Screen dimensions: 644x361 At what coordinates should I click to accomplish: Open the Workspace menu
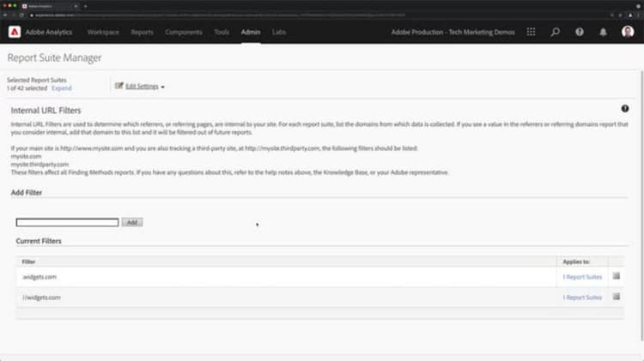coord(103,32)
